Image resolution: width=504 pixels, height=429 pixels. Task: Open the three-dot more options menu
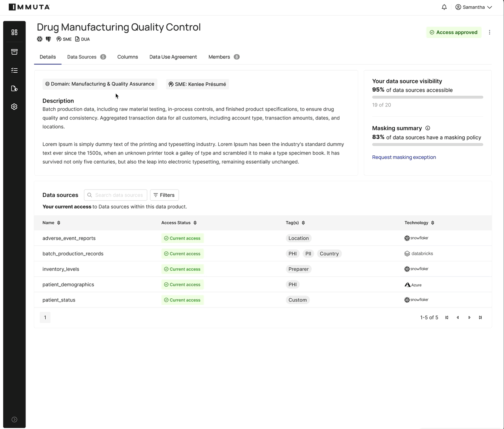point(489,33)
